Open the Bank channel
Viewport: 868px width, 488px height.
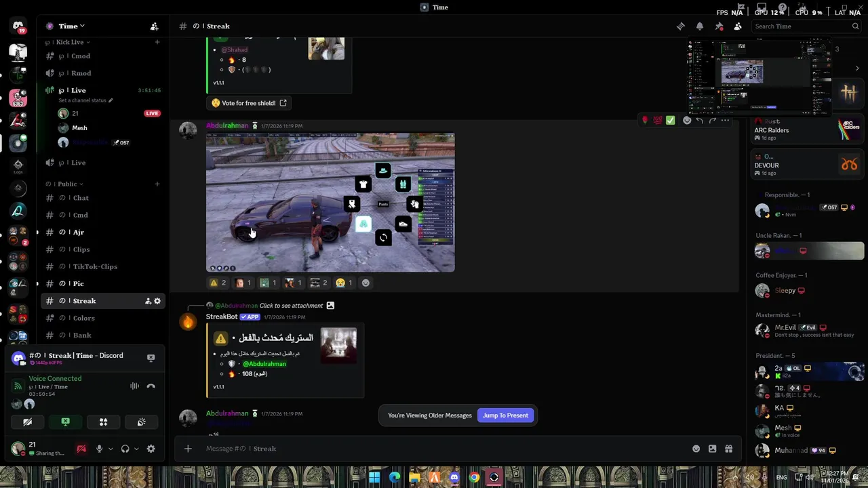(102, 335)
